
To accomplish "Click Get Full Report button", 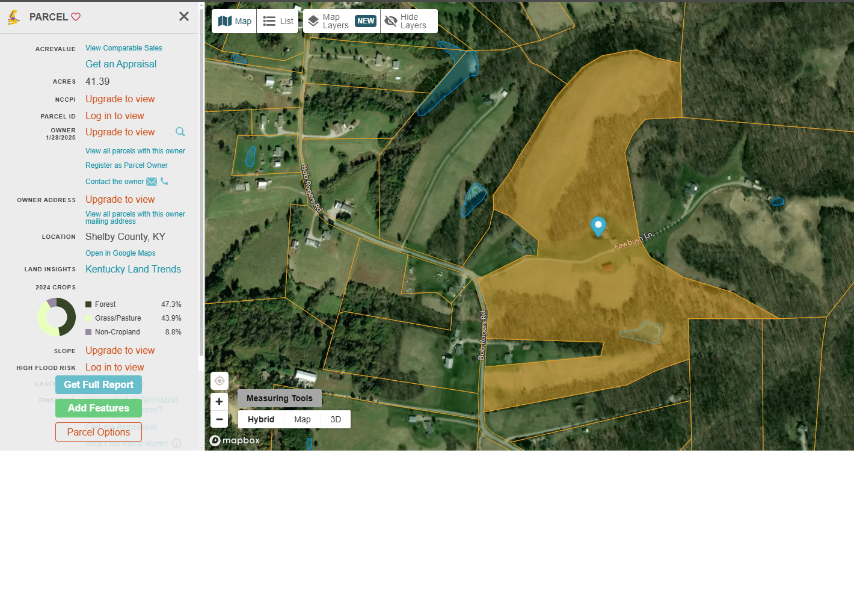I will pos(99,384).
